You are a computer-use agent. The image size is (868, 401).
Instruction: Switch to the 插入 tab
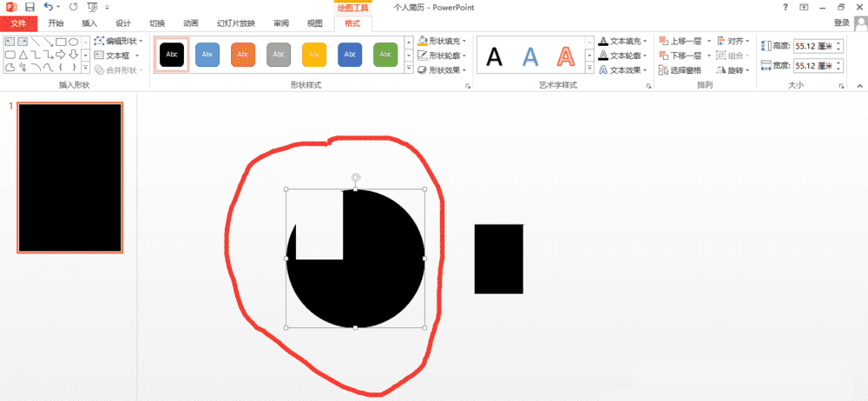click(x=89, y=23)
